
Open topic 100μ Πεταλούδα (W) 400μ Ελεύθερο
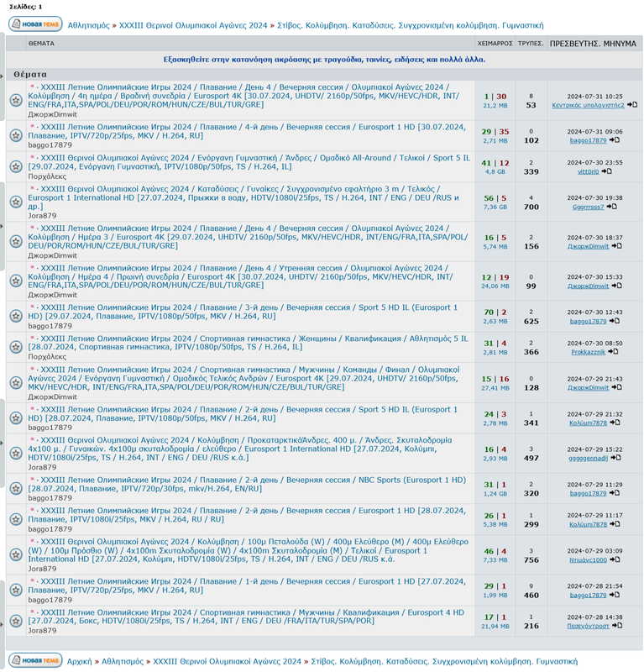[x=248, y=550]
